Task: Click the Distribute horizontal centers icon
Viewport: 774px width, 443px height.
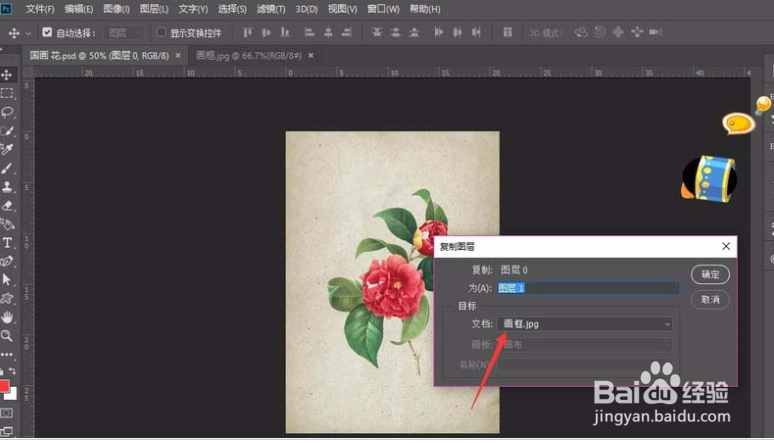Action: tap(458, 33)
